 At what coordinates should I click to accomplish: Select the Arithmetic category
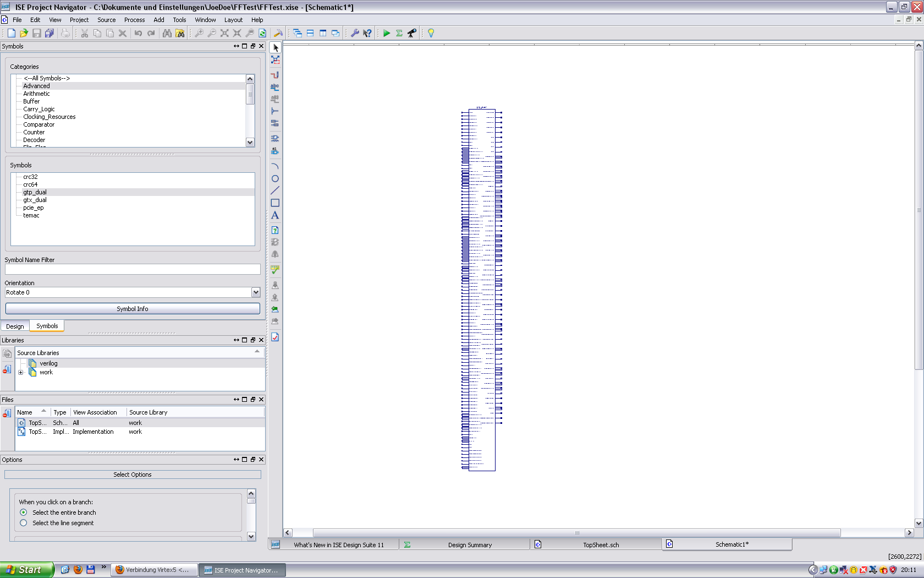[36, 94]
